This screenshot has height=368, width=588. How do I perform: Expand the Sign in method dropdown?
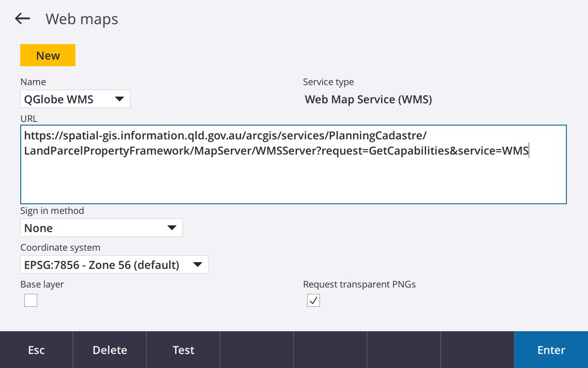[101, 228]
